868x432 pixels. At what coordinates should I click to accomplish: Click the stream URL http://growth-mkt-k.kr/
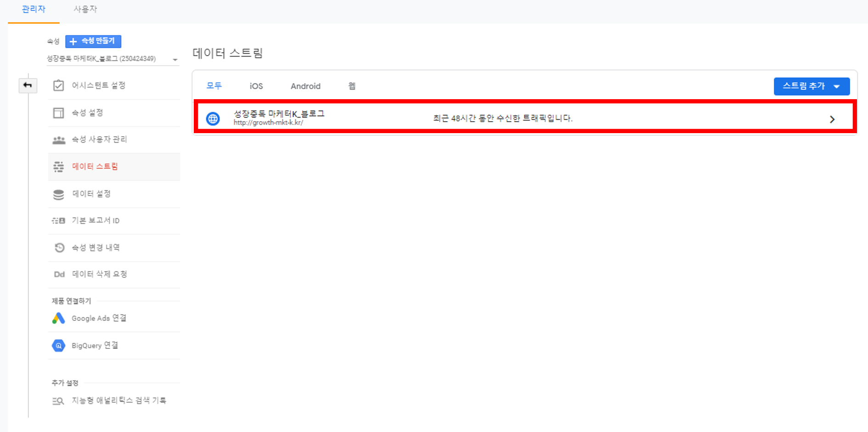tap(268, 123)
